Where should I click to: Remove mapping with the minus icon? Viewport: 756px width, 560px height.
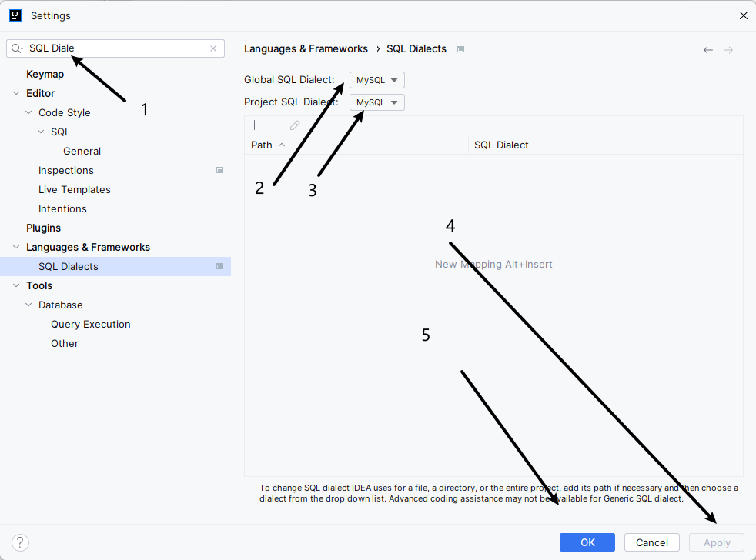[x=274, y=125]
